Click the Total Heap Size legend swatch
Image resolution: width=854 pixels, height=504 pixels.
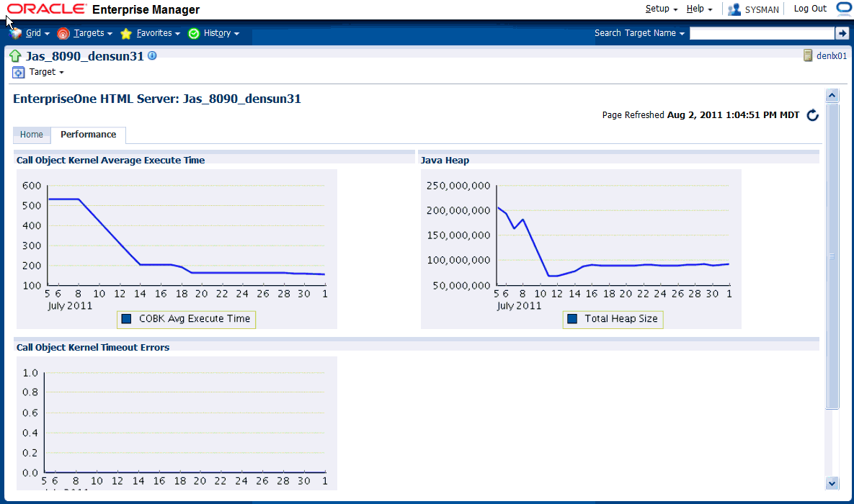coord(572,319)
